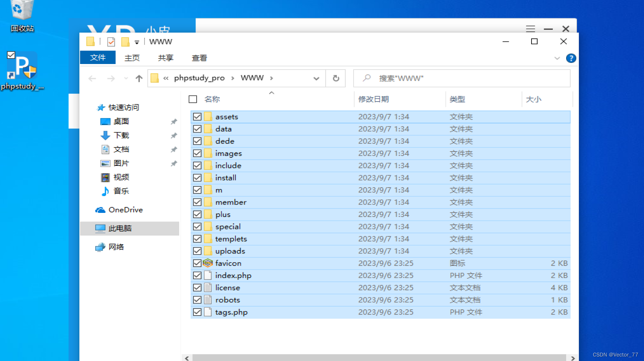Image resolution: width=644 pixels, height=361 pixels.
Task: Click the assets folder icon
Action: tap(208, 116)
